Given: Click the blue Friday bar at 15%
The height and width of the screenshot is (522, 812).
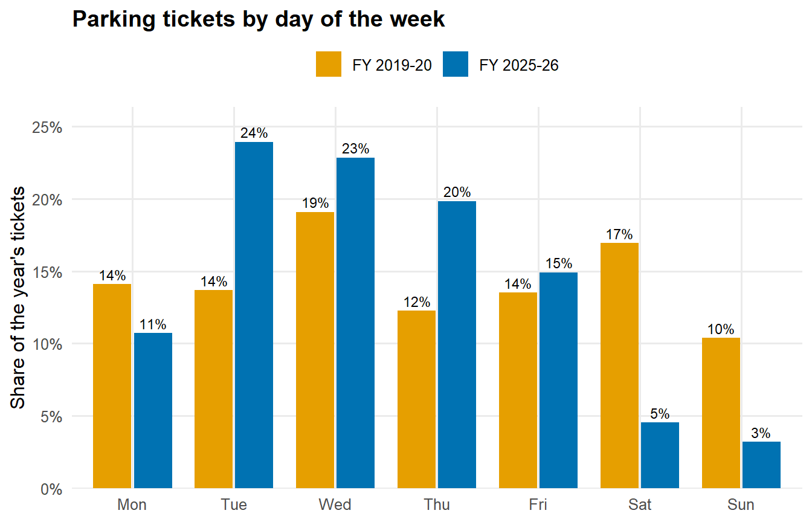Looking at the screenshot, I should (x=558, y=380).
